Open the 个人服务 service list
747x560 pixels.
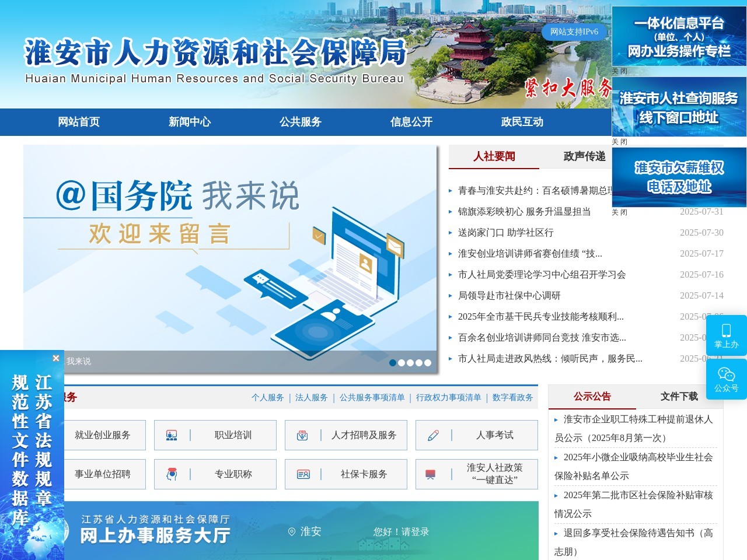click(x=268, y=397)
